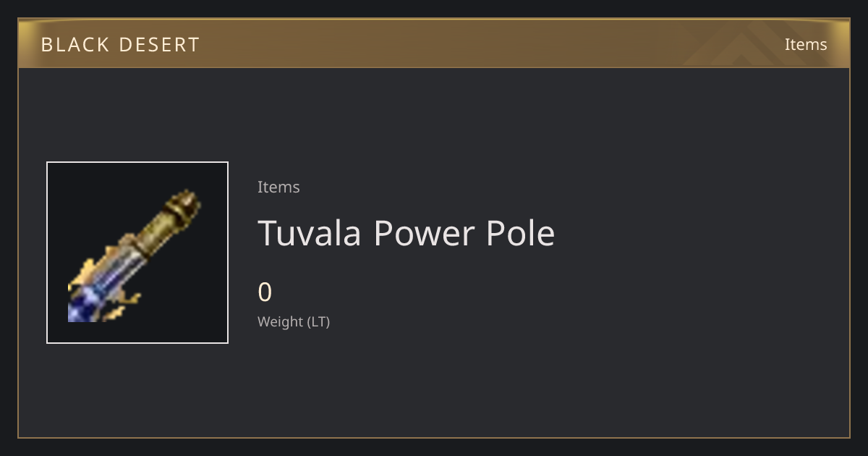Click the Weight (LT) label
This screenshot has width=868, height=456.
coord(294,321)
